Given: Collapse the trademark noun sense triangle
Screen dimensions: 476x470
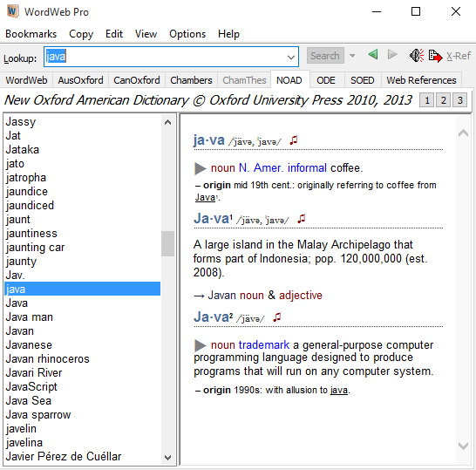Looking at the screenshot, I should [200, 345].
